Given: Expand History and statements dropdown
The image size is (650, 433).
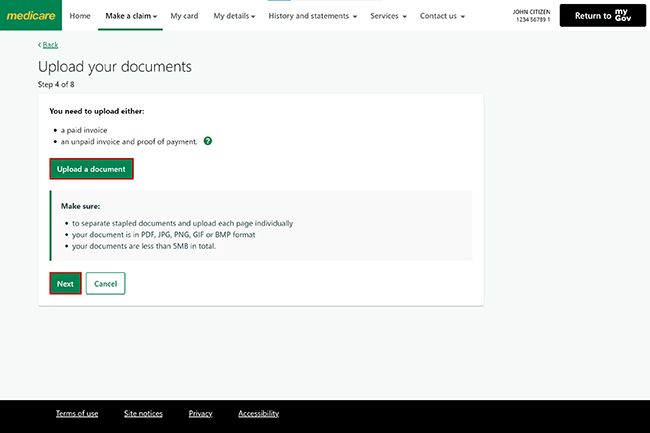Looking at the screenshot, I should (x=313, y=16).
